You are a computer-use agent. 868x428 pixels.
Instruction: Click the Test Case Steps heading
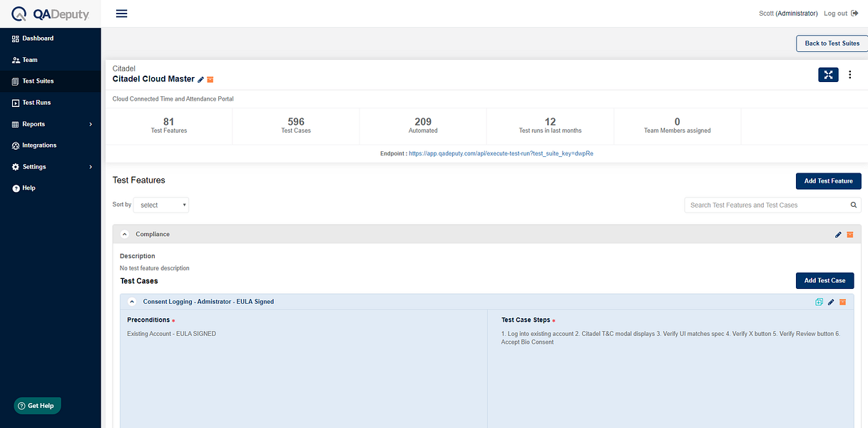(526, 320)
